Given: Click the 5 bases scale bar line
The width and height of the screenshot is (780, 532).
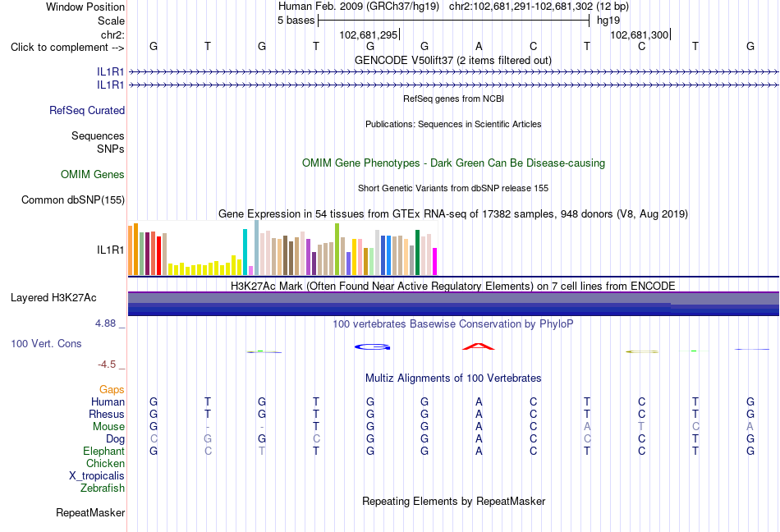Looking at the screenshot, I should [454, 21].
